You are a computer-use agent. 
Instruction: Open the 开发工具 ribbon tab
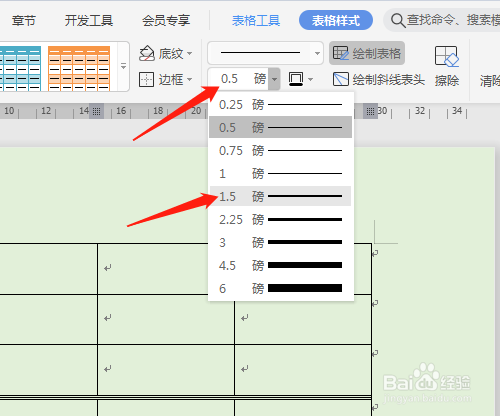[89, 21]
